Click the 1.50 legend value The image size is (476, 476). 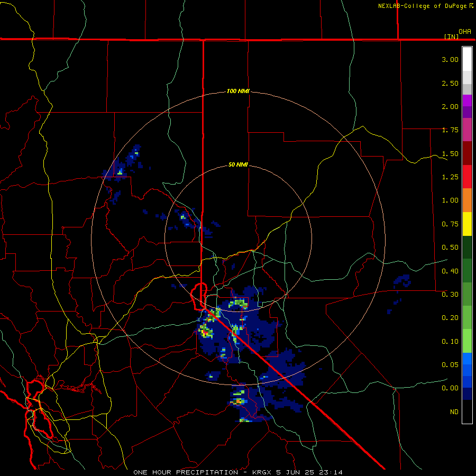point(450,153)
